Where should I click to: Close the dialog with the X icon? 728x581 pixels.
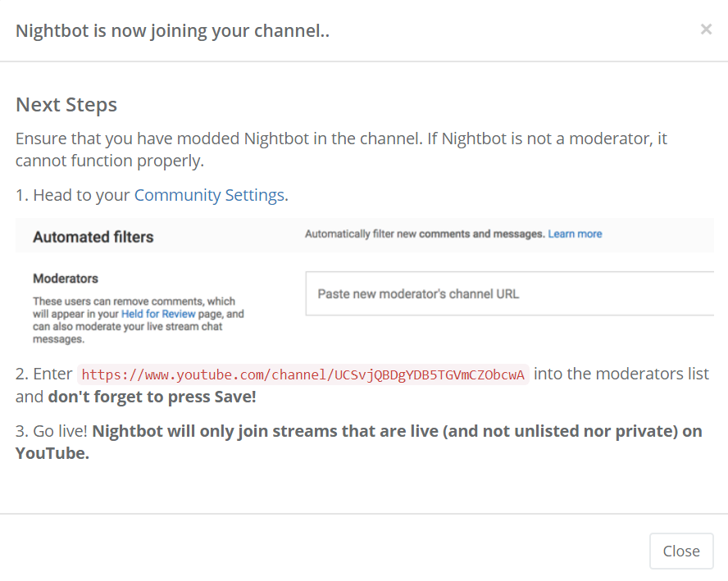(x=706, y=30)
